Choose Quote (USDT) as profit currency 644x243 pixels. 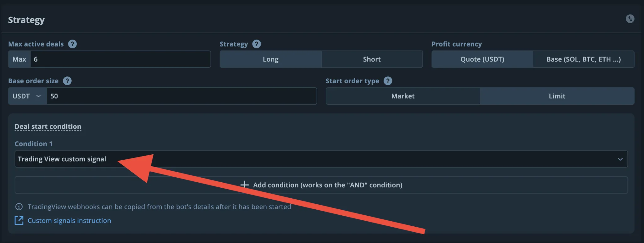[482, 59]
